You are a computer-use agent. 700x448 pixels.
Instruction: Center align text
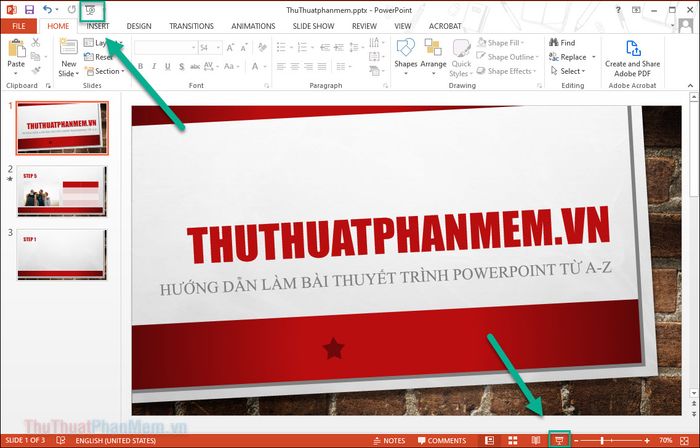(x=295, y=66)
